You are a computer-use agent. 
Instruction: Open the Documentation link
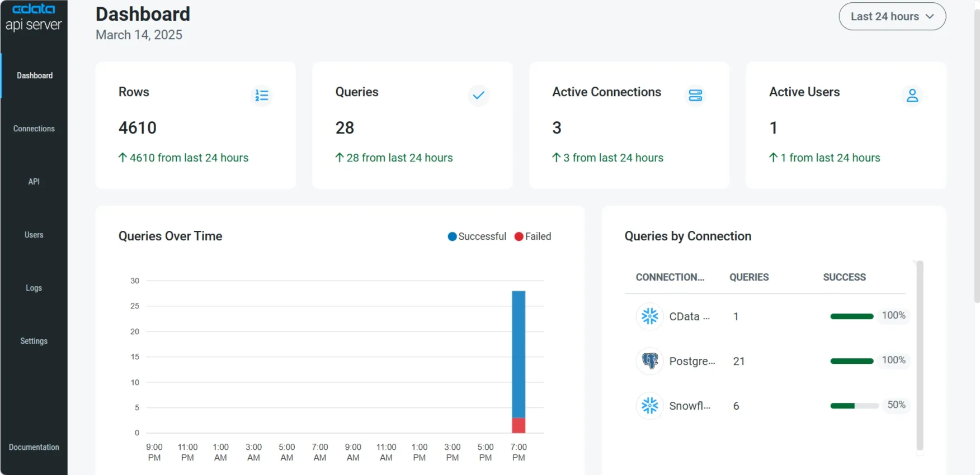coord(34,447)
